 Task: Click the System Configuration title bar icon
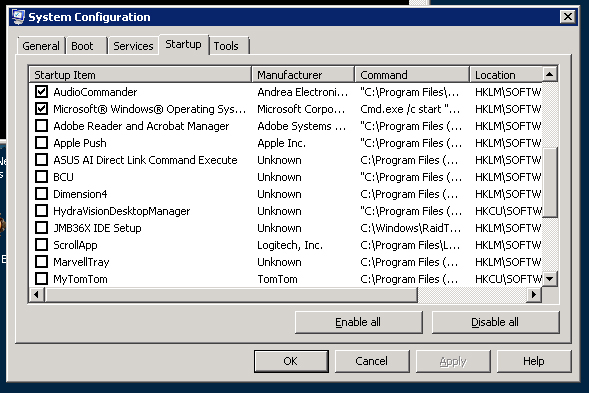click(x=18, y=17)
